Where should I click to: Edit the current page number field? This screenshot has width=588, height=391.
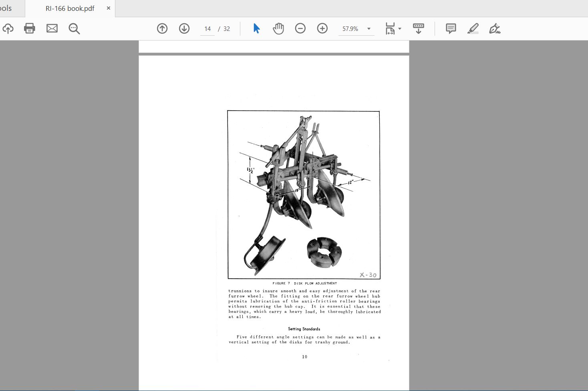click(x=207, y=28)
